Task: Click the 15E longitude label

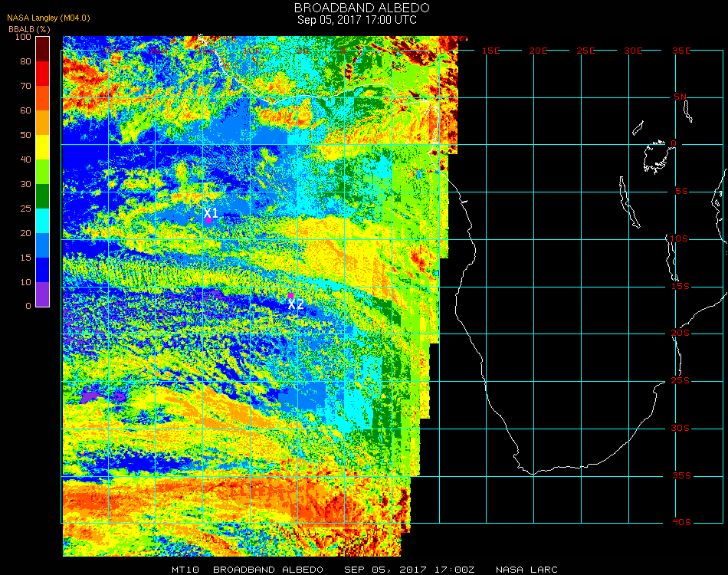Action: [x=490, y=51]
